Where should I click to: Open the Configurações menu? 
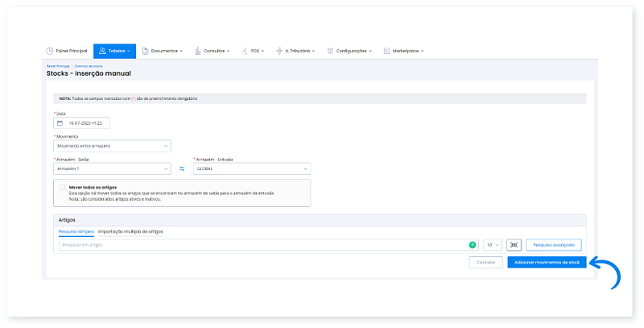tap(351, 51)
